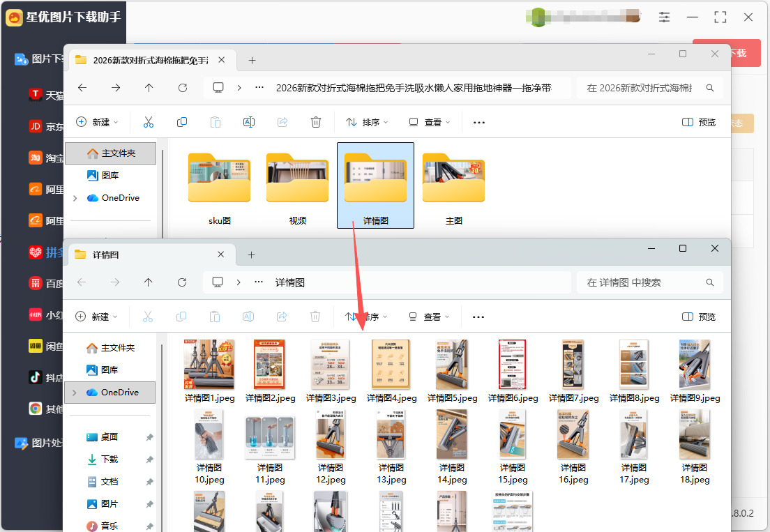
Task: Expand OneDrive in the 详情图 window's navigation pane
Action: [75, 393]
